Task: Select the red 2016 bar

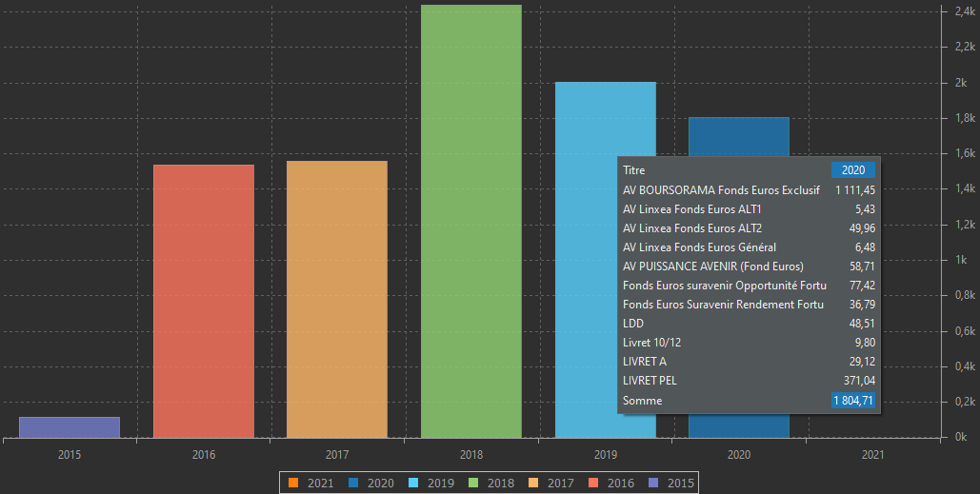Action: point(204,302)
